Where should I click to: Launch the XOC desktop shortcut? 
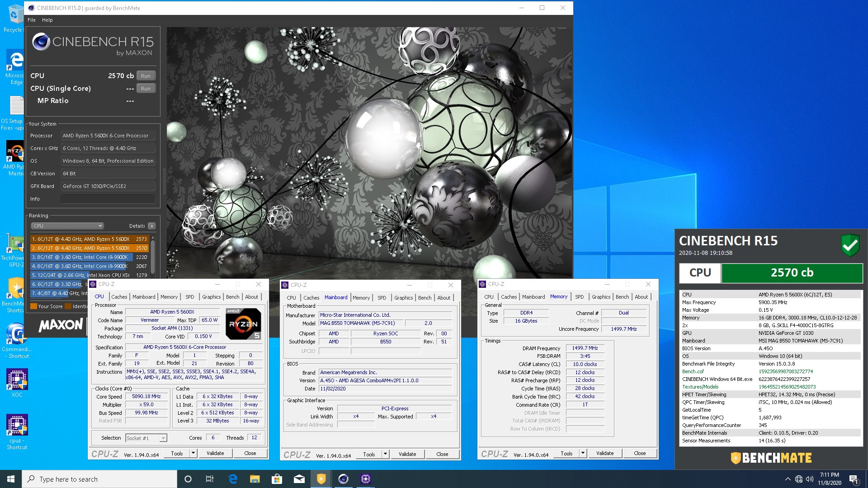click(x=17, y=383)
